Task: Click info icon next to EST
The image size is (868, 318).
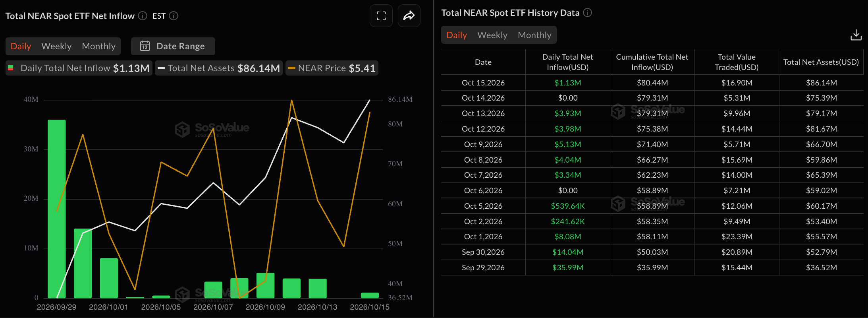Action: tap(174, 16)
